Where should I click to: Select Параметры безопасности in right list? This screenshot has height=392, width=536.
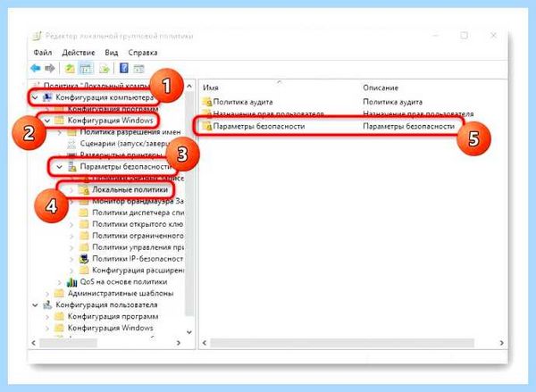(x=259, y=126)
